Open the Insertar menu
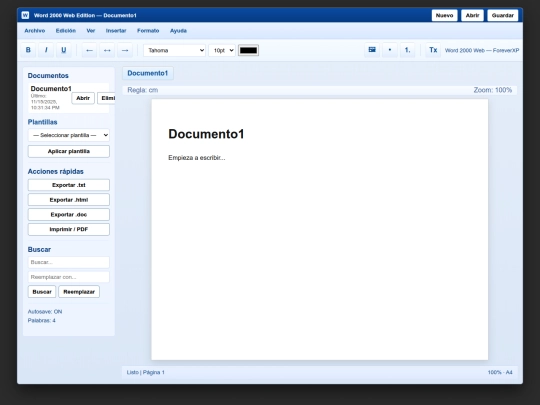This screenshot has height=405, width=540. [116, 31]
